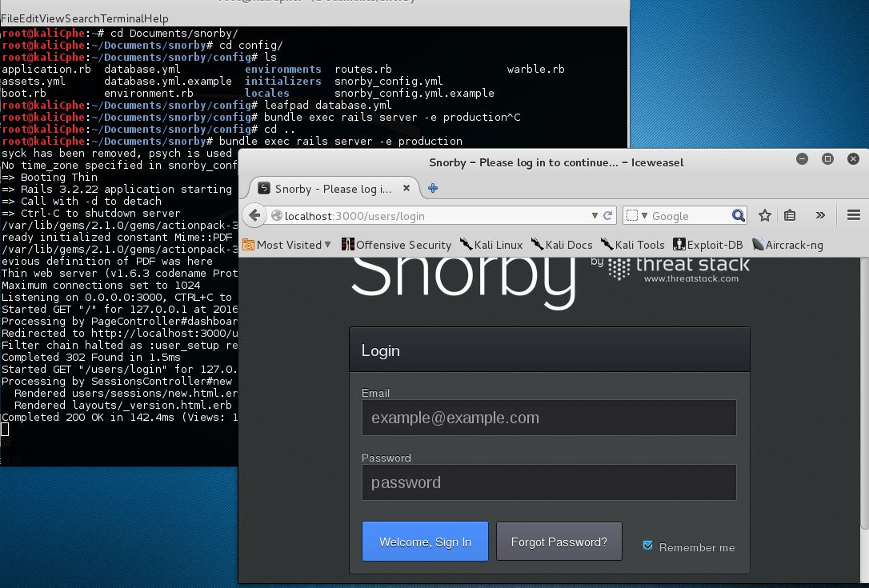Click the browser back arrow button

click(254, 215)
